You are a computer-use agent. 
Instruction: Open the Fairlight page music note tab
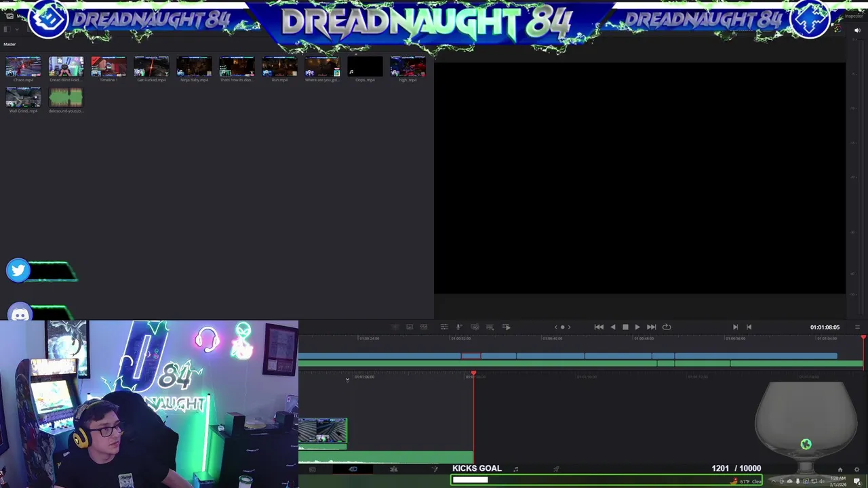point(515,469)
